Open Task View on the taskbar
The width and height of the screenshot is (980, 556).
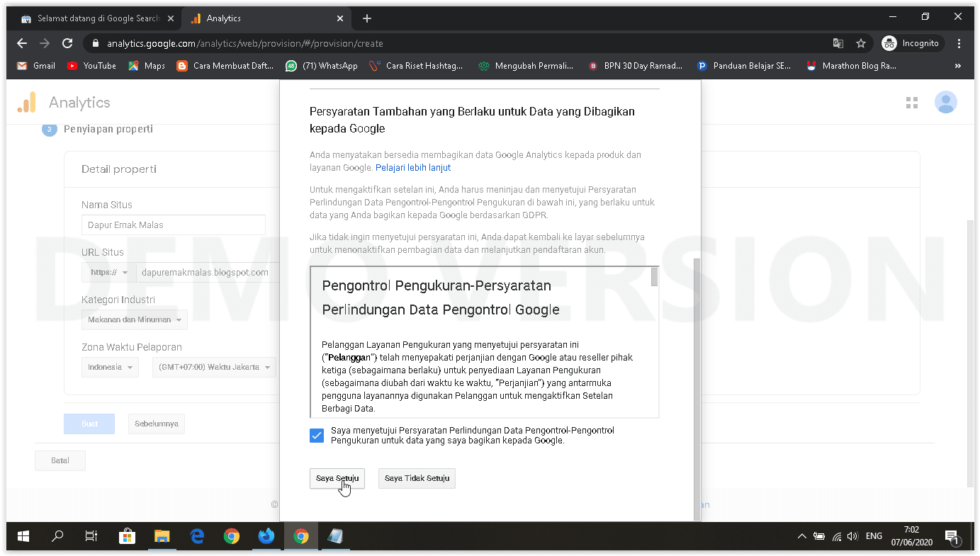91,536
